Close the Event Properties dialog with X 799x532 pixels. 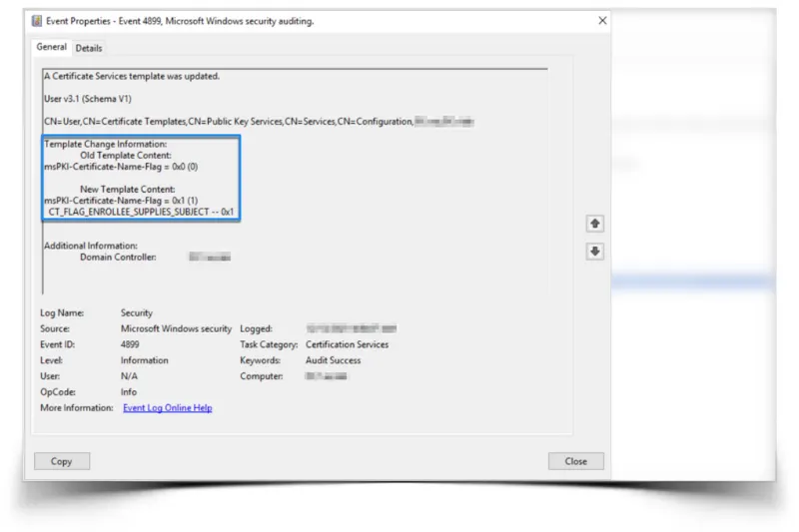(602, 20)
